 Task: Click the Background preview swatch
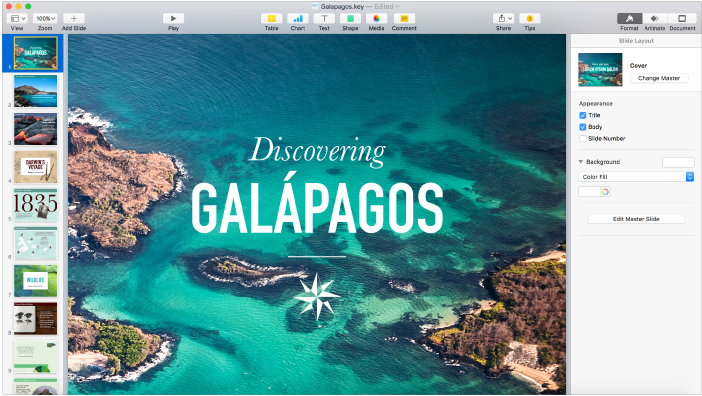[678, 162]
